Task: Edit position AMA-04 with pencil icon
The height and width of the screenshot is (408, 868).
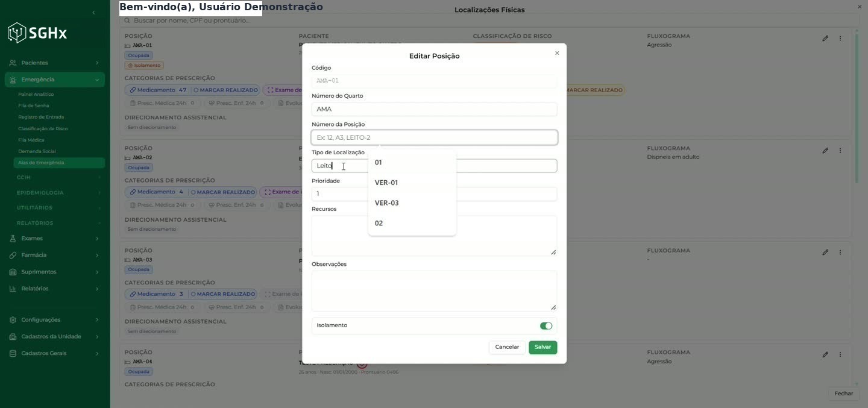Action: click(x=825, y=354)
